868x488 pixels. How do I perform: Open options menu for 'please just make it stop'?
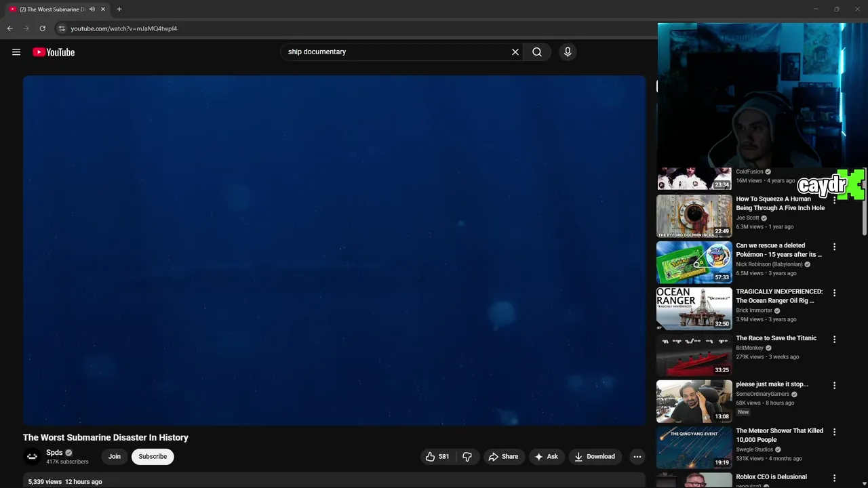pyautogui.click(x=835, y=385)
